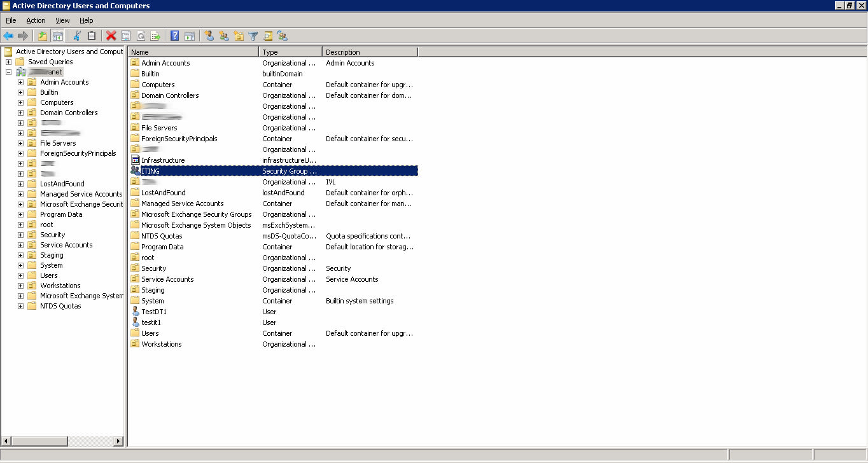Sort list by Type column header
This screenshot has height=463, width=868.
pos(290,52)
